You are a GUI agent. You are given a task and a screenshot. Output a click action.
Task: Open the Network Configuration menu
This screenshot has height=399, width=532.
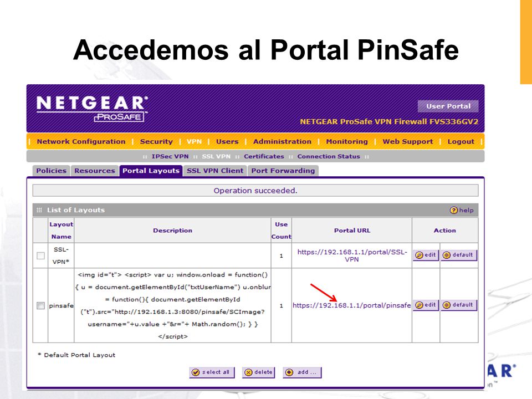point(81,141)
